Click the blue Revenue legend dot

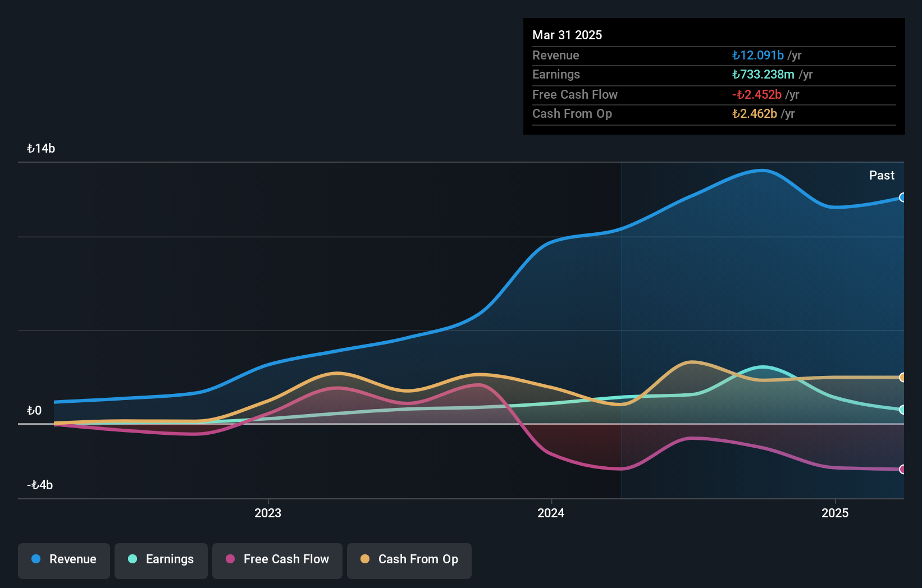click(x=36, y=559)
